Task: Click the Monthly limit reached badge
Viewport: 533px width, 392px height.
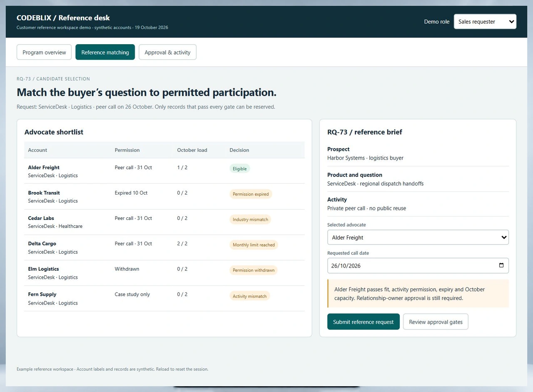Action: [254, 245]
